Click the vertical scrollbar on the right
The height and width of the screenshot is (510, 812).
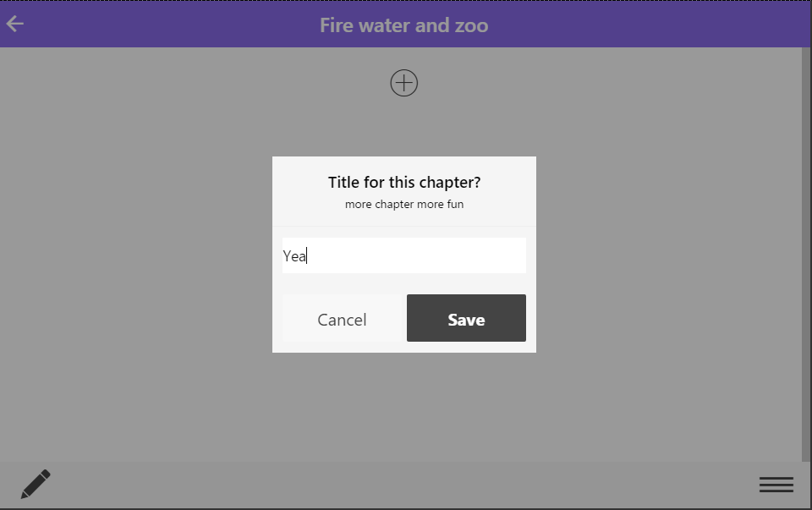pyautogui.click(x=805, y=254)
